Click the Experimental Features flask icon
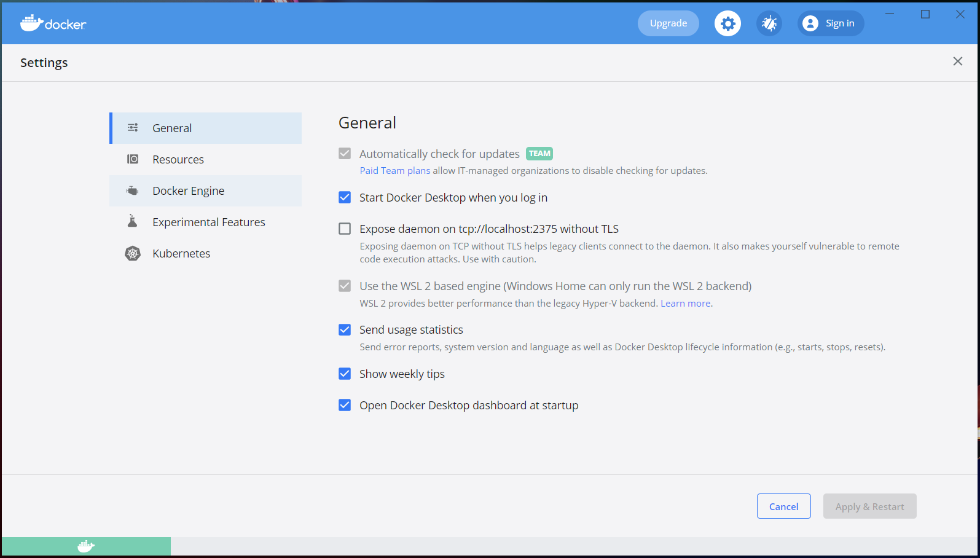This screenshot has height=558, width=980. point(133,221)
